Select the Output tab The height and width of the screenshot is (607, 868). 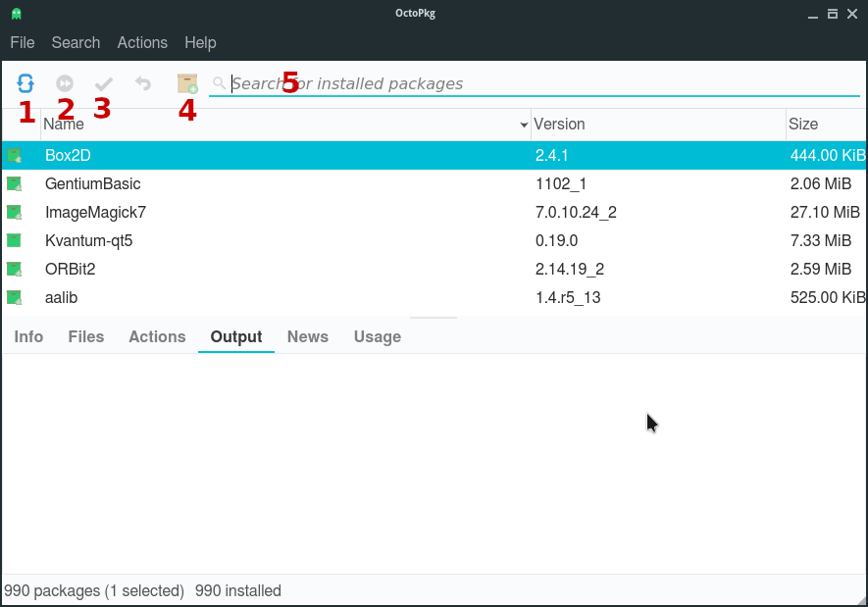pos(236,336)
